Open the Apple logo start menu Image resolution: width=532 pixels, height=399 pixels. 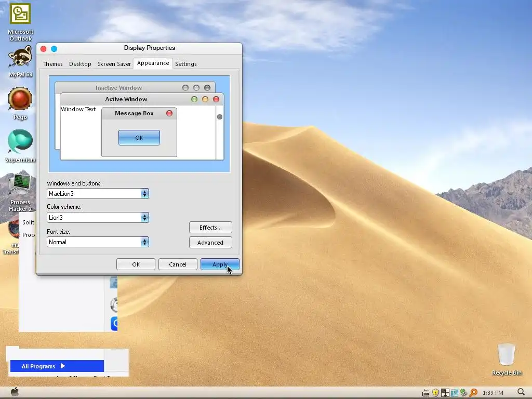point(15,392)
